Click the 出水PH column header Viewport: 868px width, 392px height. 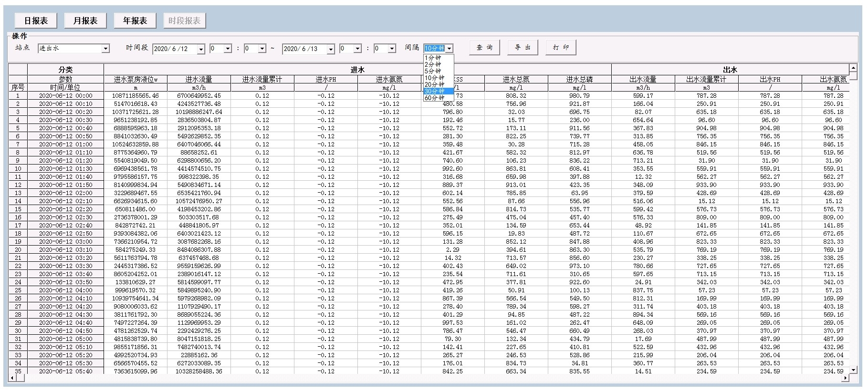[x=770, y=80]
